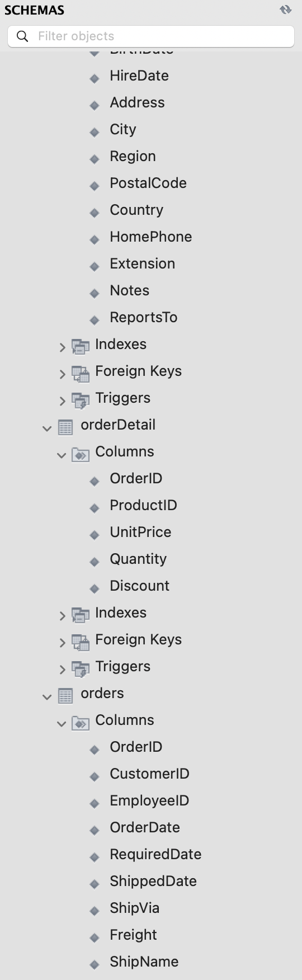
Task: Select the HomePhone column
Action: (x=151, y=237)
